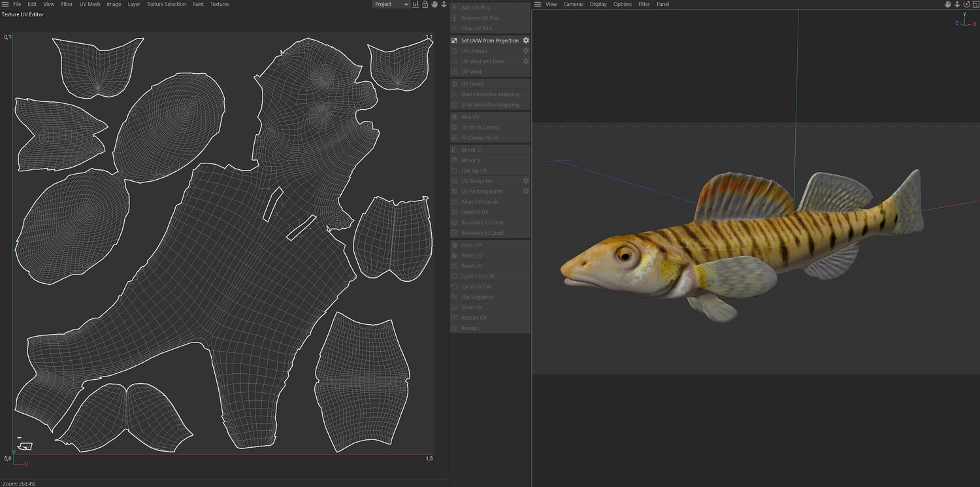The image size is (980, 487).
Task: Start Interactive Mapping
Action: click(x=490, y=94)
